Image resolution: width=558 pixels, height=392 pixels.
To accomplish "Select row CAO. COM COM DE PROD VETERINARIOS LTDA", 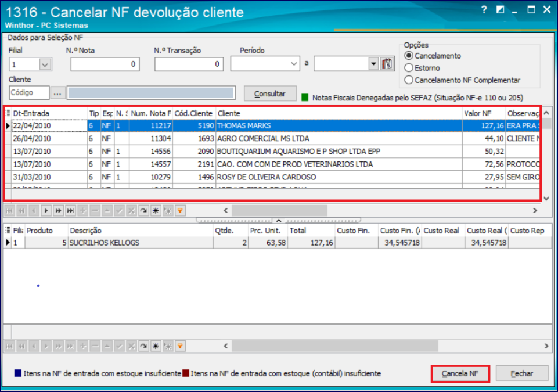I will [273, 164].
